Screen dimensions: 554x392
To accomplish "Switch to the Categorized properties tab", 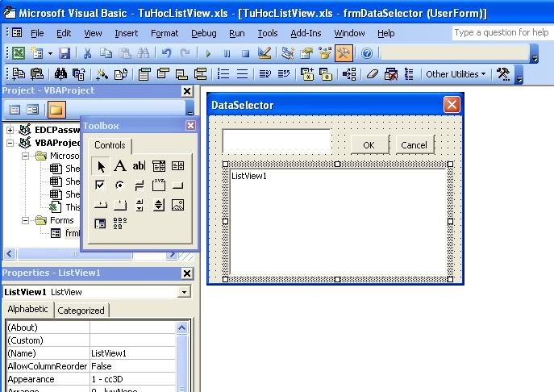I will (x=81, y=310).
